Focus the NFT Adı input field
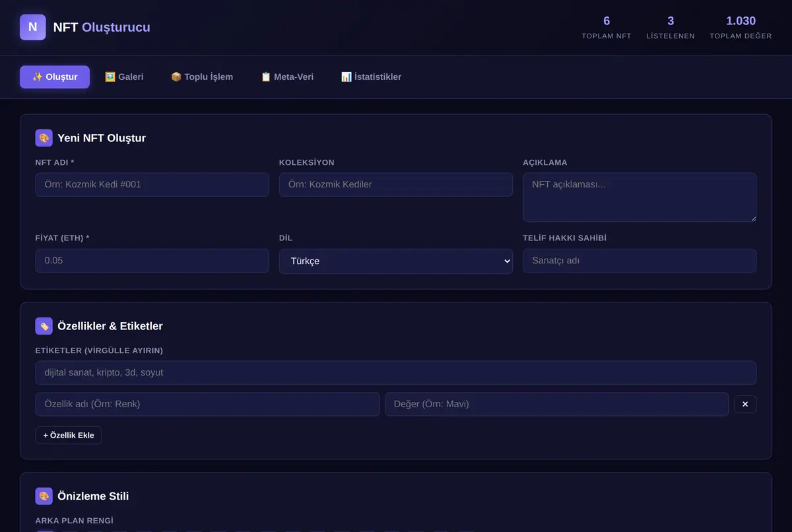Image resolution: width=792 pixels, height=532 pixels. click(x=152, y=185)
